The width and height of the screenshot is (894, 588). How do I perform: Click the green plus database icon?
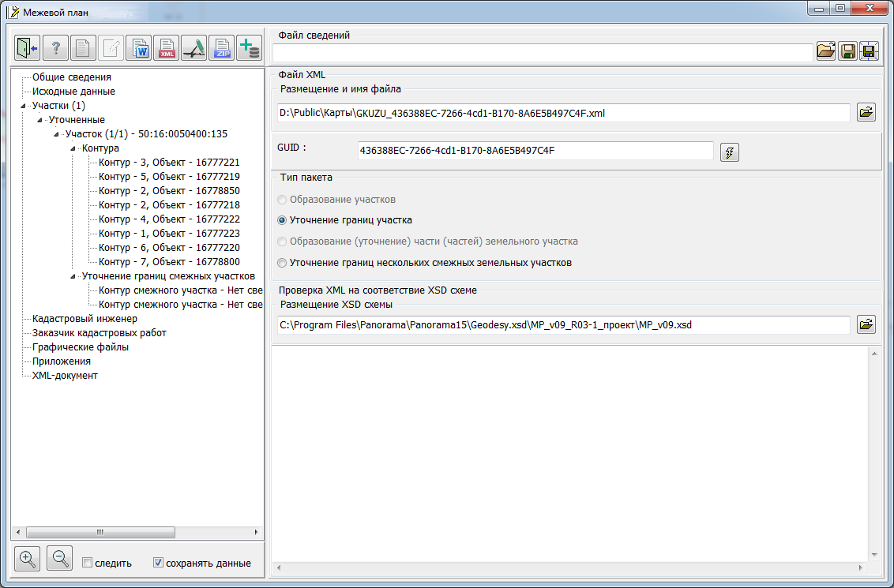[x=250, y=48]
